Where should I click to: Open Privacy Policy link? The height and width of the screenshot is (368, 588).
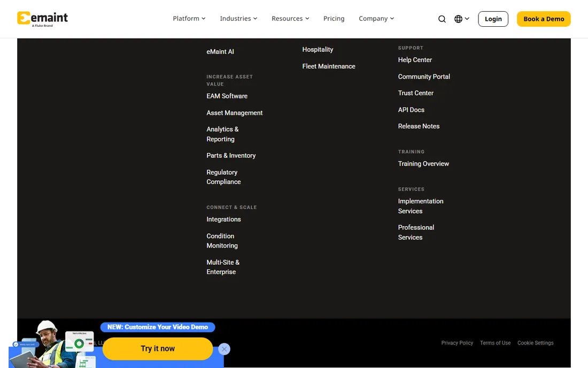click(x=457, y=343)
